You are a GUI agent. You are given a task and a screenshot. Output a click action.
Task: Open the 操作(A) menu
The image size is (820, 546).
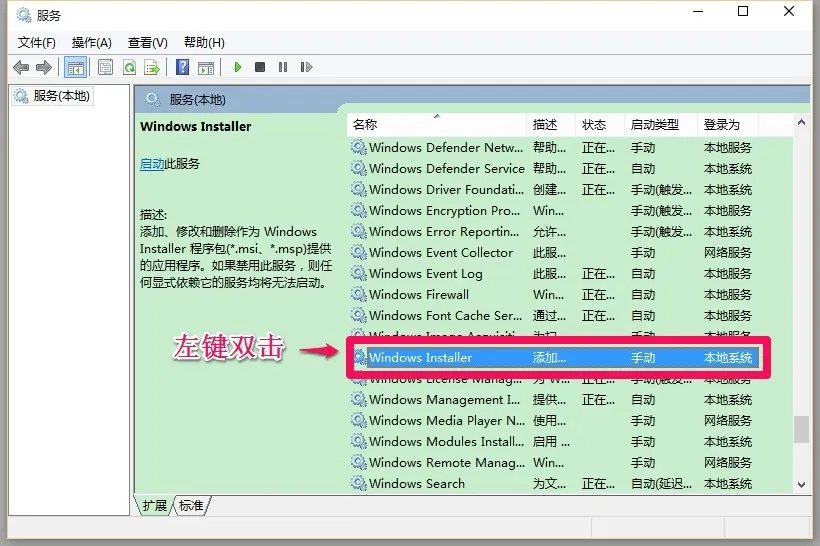[92, 43]
